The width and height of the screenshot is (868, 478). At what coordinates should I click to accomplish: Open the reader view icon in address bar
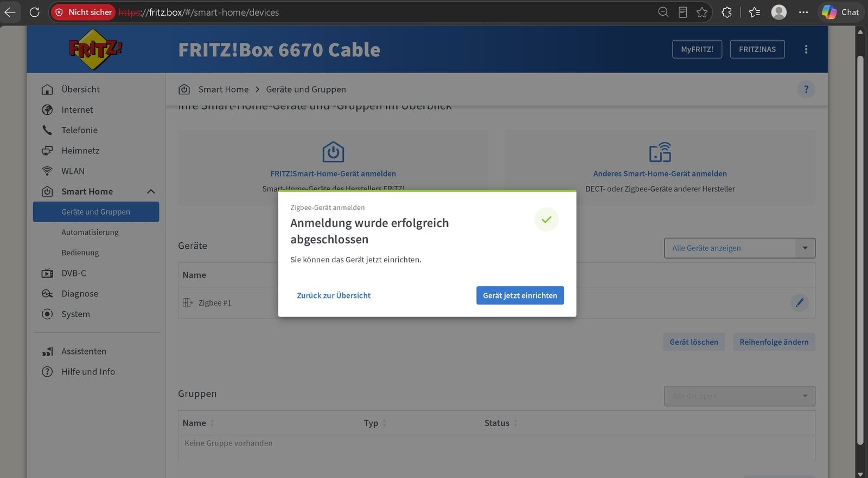tap(682, 12)
